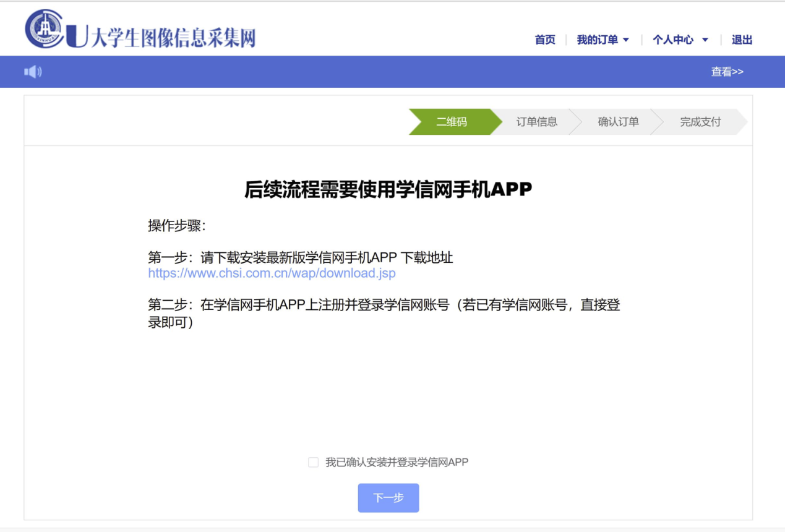The image size is (785, 532).
Task: Click the 我已确认安装并登录学信网APP label text
Action: tap(397, 462)
